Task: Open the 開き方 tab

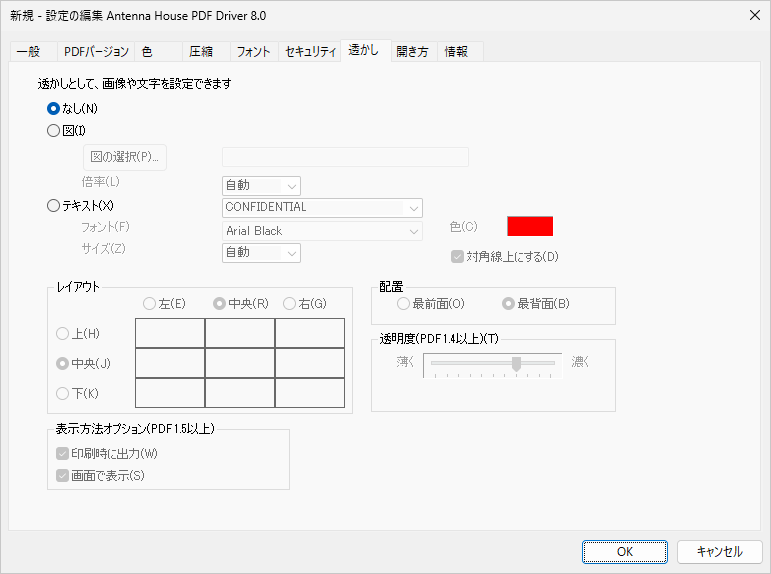Action: [412, 52]
